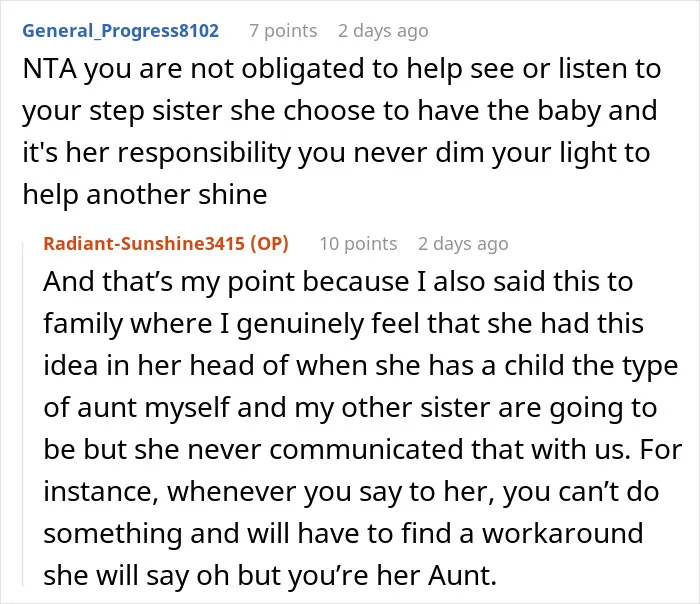700x604 pixels.
Task: Open Radiant-Sunshine3415 (OP) user profile
Action: point(166,244)
